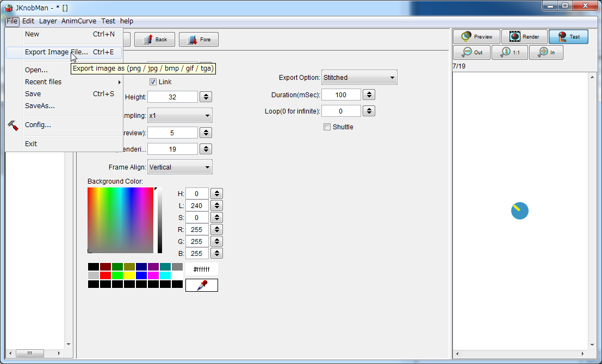
Task: Expand Recent files submenu
Action: pos(64,81)
